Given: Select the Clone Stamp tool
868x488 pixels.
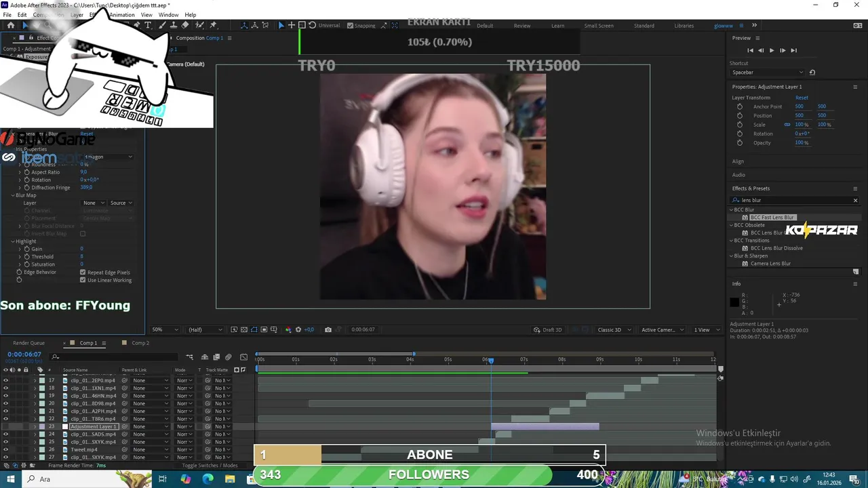Looking at the screenshot, I should click(174, 25).
